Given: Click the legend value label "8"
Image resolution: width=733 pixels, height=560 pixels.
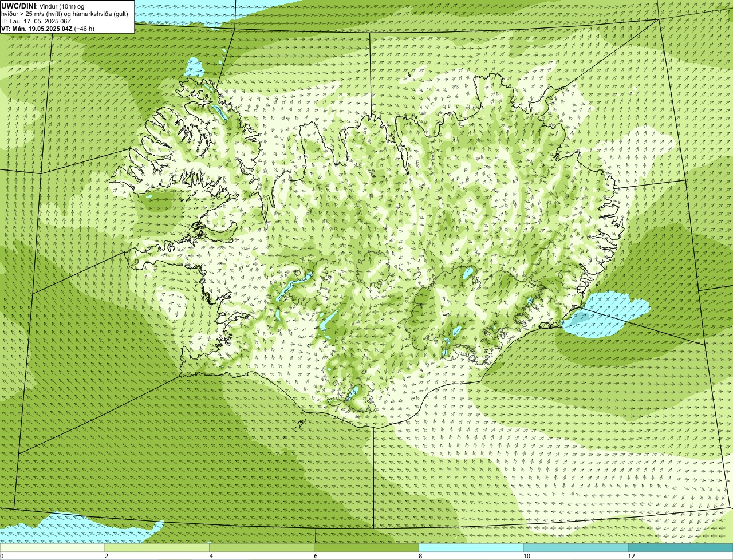Looking at the screenshot, I should click(x=420, y=556).
